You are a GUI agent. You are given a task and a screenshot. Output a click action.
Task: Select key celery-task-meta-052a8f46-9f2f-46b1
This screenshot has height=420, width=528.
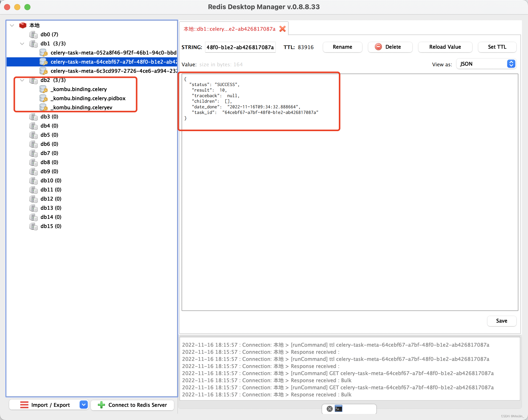(x=113, y=52)
